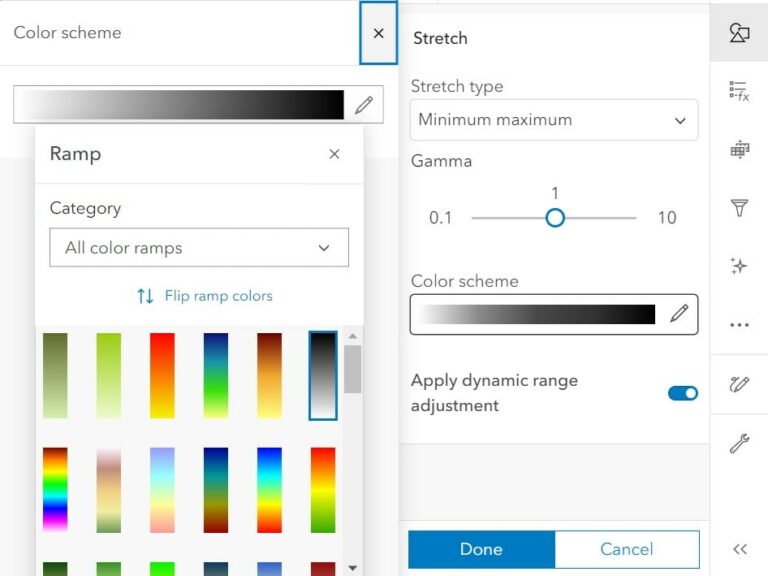Viewport: 768px width, 576px height.
Task: Select the full rainbow spectrum ramp
Action: tap(55, 490)
